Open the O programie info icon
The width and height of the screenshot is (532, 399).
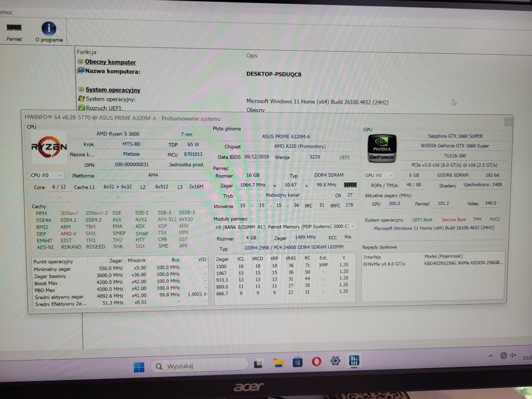[49, 33]
